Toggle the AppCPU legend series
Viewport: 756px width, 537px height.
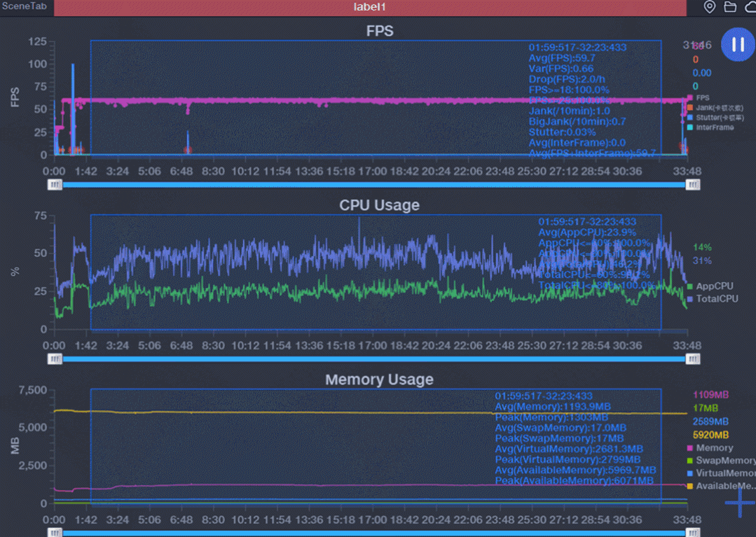710,286
